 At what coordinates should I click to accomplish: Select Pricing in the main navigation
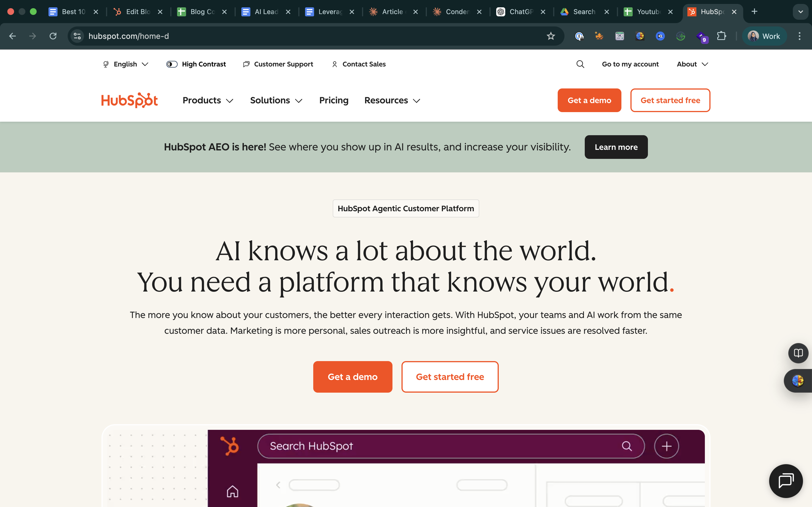click(334, 100)
